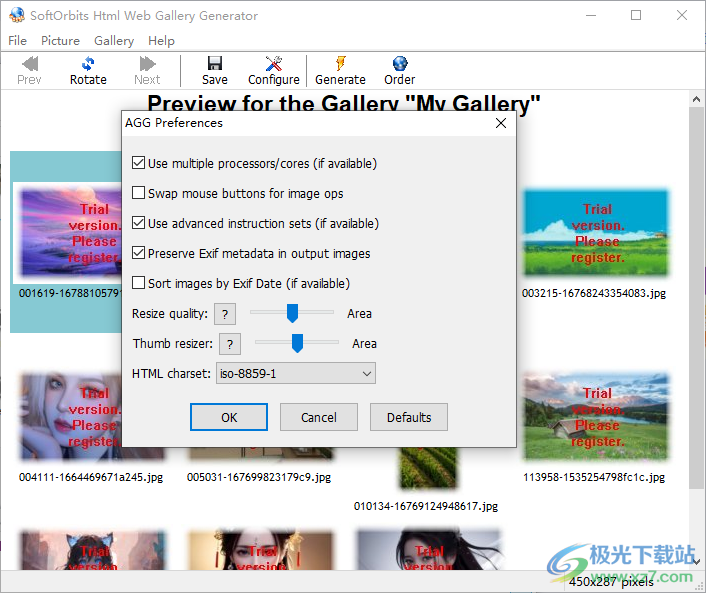Screen dimensions: 706x593
Task: Click the scroll up arrow of gallery preview
Action: pos(696,100)
